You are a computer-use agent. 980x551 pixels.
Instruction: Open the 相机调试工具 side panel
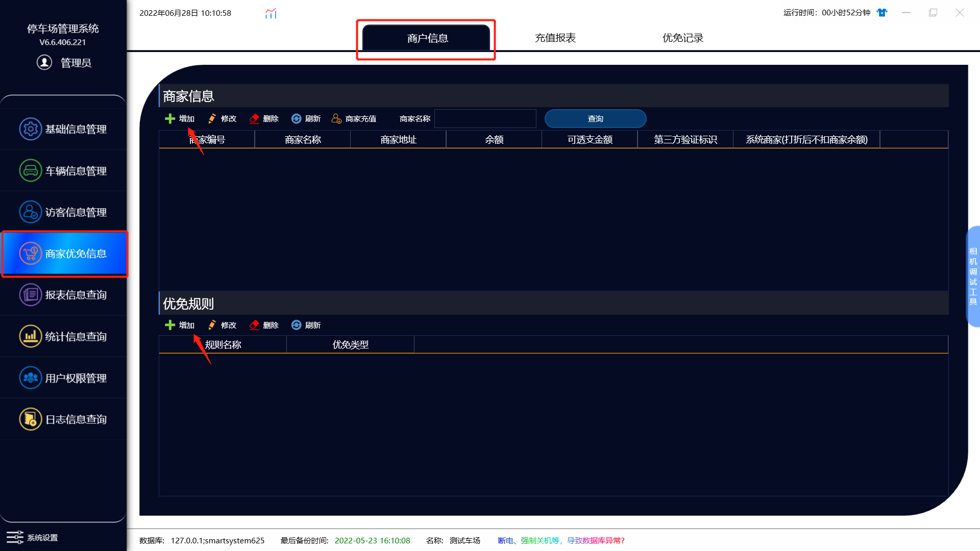[973, 276]
